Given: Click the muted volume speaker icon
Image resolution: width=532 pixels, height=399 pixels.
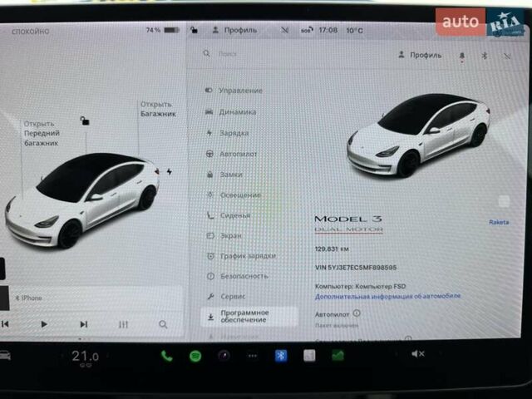Looking at the screenshot, I should pyautogui.click(x=418, y=354).
